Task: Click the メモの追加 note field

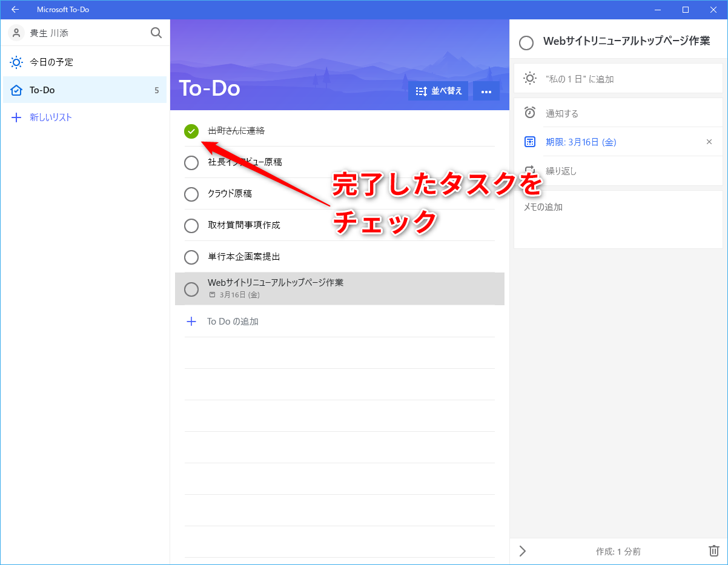Action: coord(618,219)
